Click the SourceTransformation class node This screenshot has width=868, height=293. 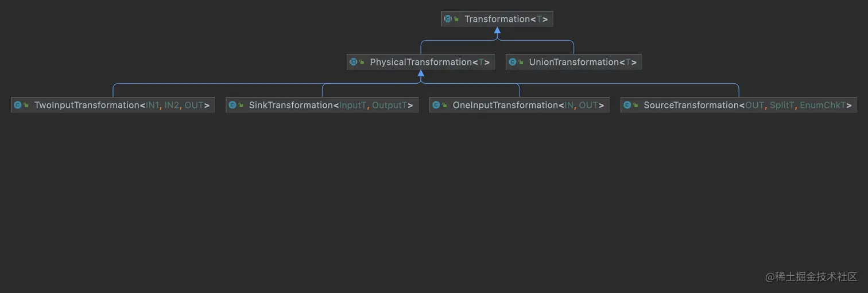point(739,105)
